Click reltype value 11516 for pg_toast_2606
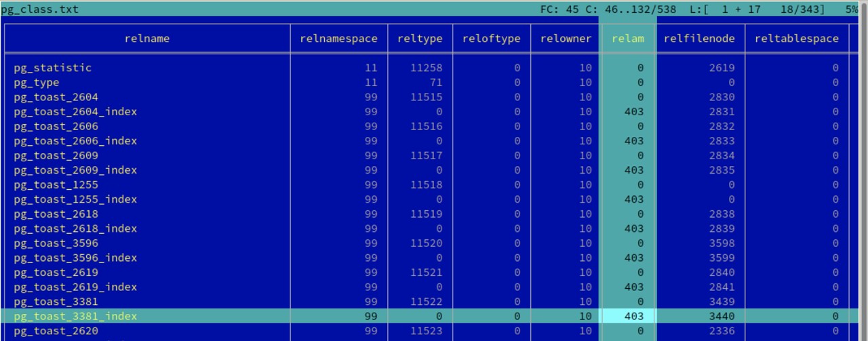The width and height of the screenshot is (868, 341). (x=427, y=126)
